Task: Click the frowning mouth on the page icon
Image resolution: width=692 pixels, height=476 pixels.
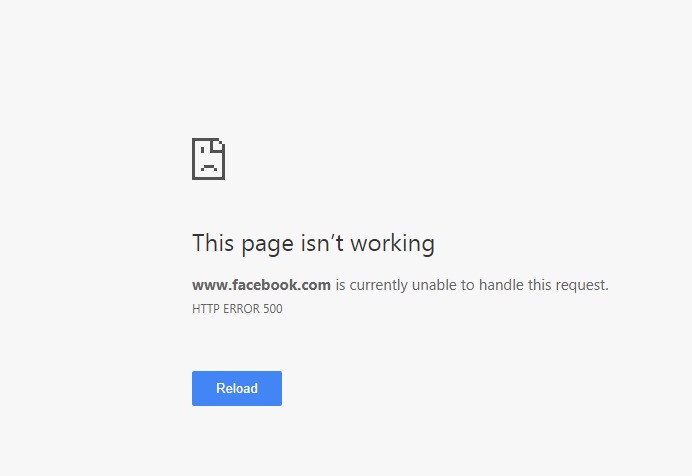Action: (x=209, y=168)
